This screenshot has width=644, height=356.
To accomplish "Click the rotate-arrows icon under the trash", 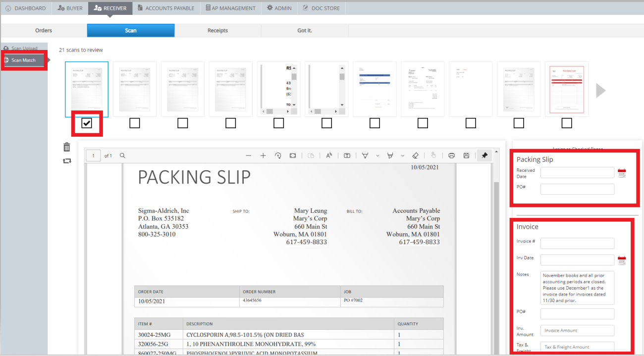I will pos(67,161).
